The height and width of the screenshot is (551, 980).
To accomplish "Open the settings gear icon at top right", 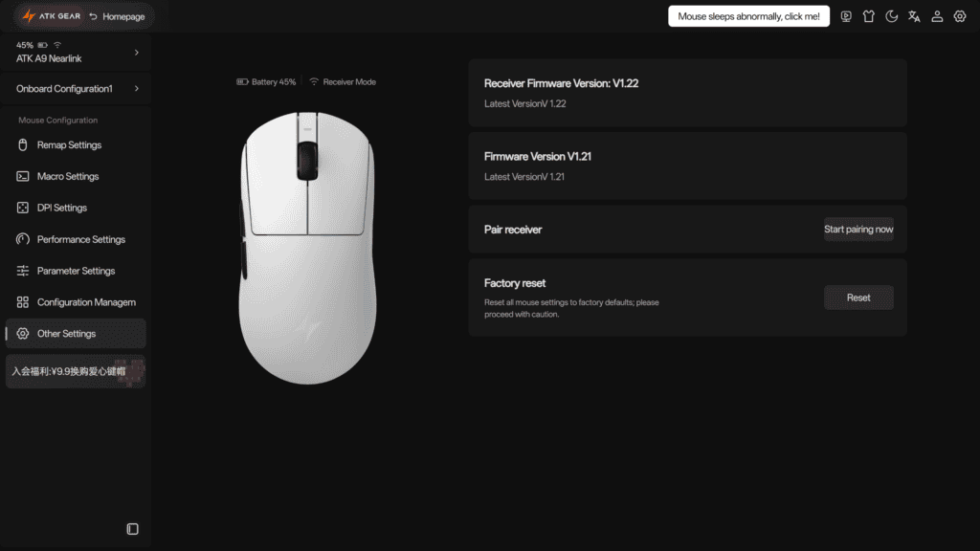I will [960, 16].
